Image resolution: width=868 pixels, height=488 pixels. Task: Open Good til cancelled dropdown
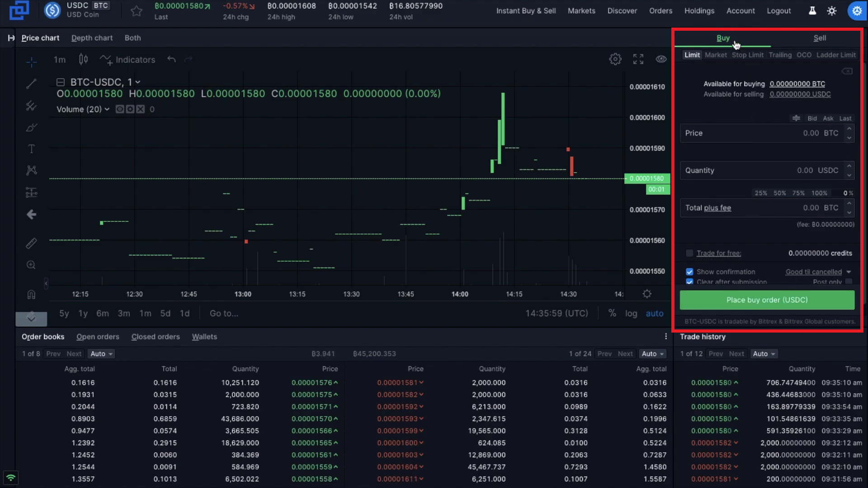point(818,272)
